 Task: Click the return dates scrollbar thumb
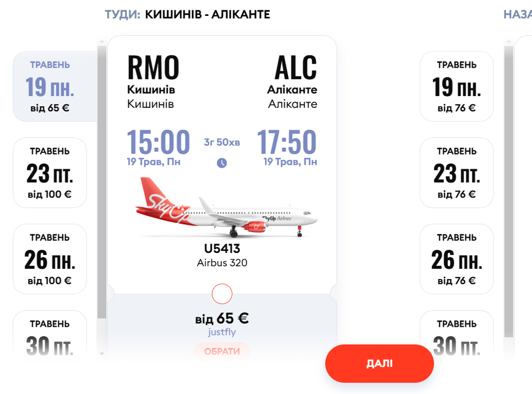click(508, 190)
